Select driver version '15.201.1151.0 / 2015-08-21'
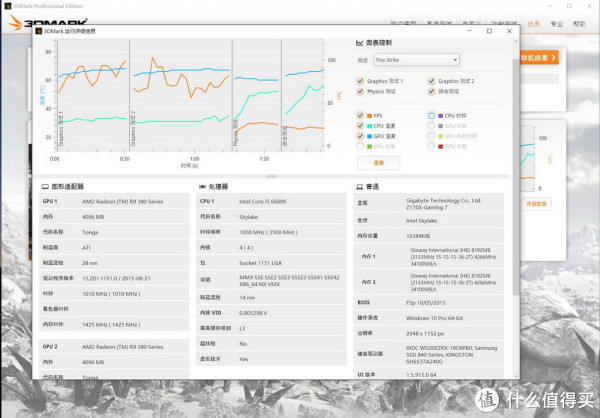This screenshot has width=600, height=418. (x=116, y=278)
